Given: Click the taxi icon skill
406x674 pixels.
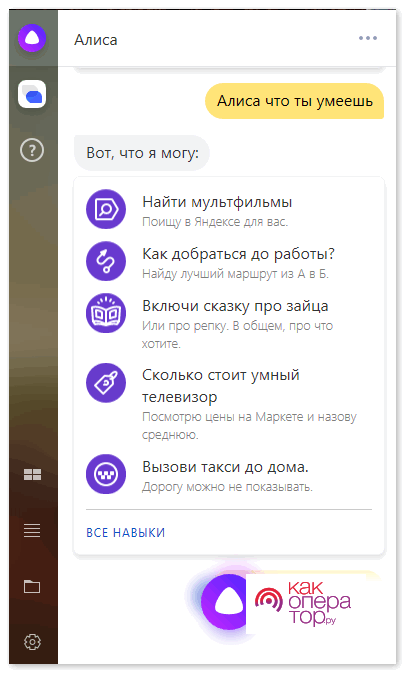Looking at the screenshot, I should coord(106,475).
